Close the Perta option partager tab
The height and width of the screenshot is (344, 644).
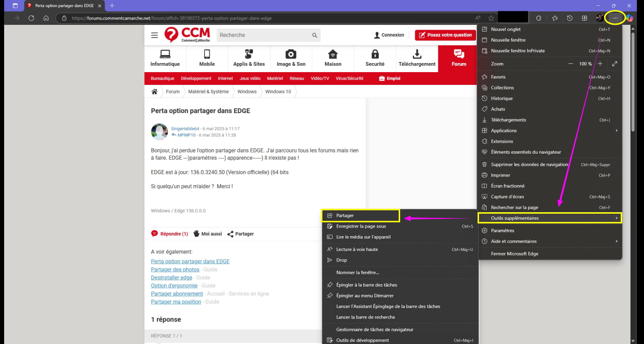point(100,6)
